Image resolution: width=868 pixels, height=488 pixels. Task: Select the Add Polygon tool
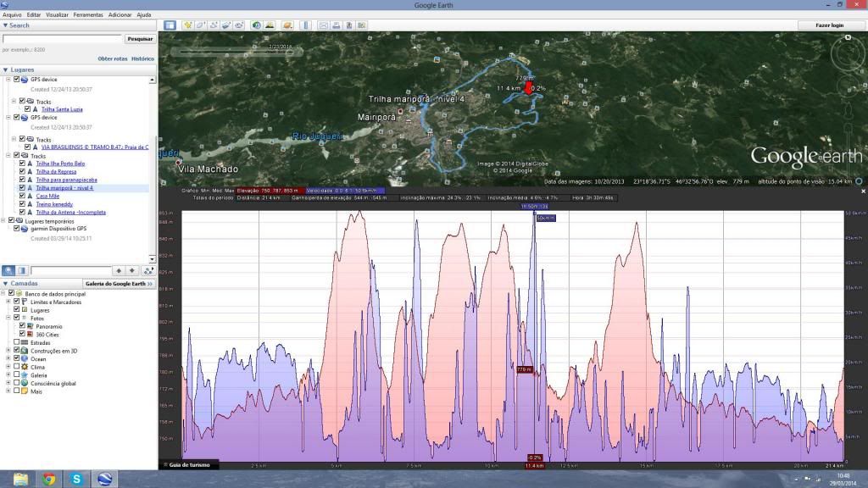click(201, 25)
